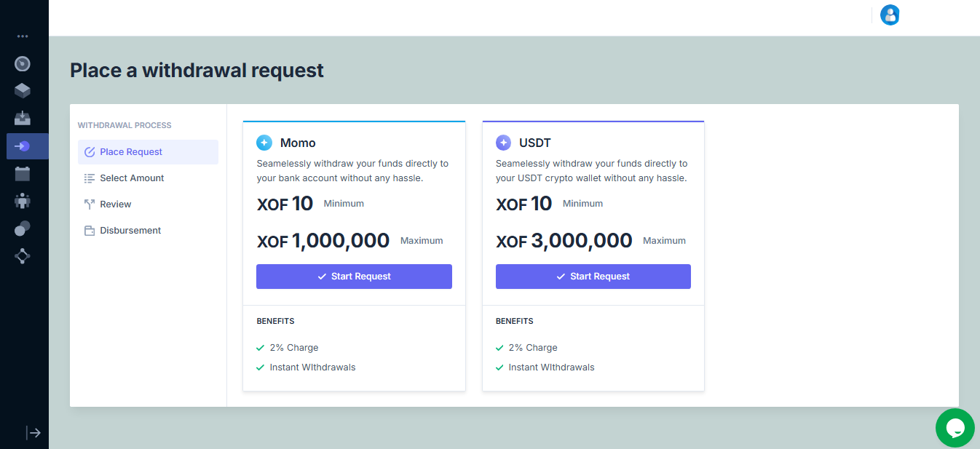Click the diamond nodes icon in sidebar

pos(23,256)
